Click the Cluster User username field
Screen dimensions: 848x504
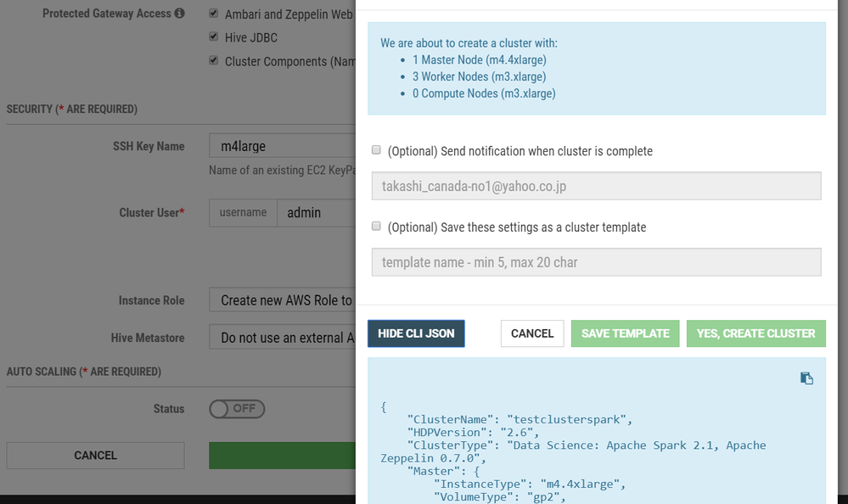click(x=316, y=213)
